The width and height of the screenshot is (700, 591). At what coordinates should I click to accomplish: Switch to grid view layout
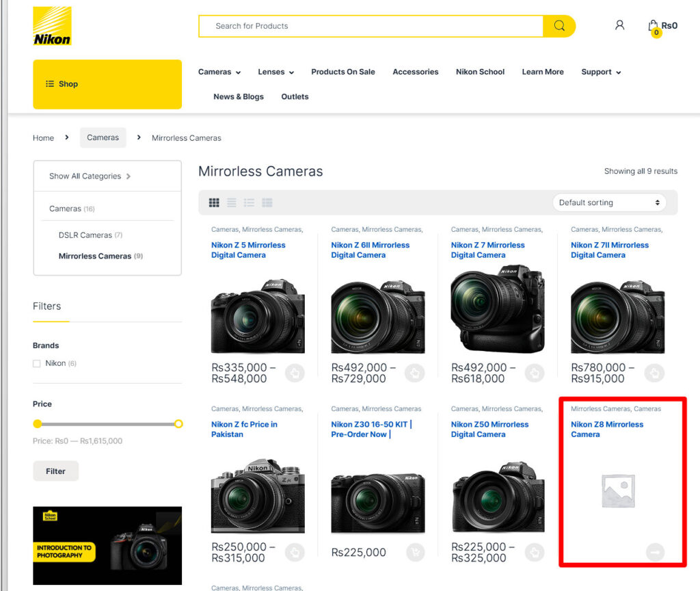pos(214,202)
